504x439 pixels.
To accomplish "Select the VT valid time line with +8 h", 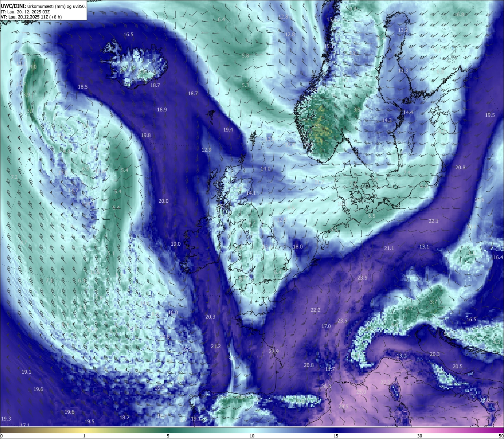I will pos(31,17).
